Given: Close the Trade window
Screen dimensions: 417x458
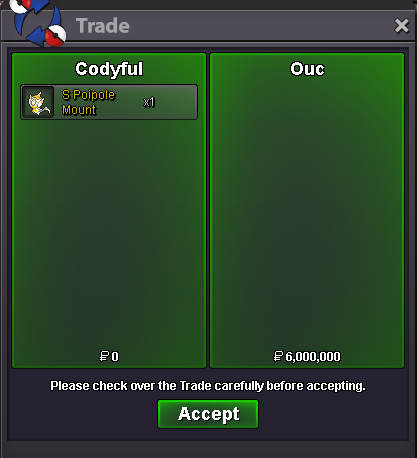Looking at the screenshot, I should coord(401,26).
